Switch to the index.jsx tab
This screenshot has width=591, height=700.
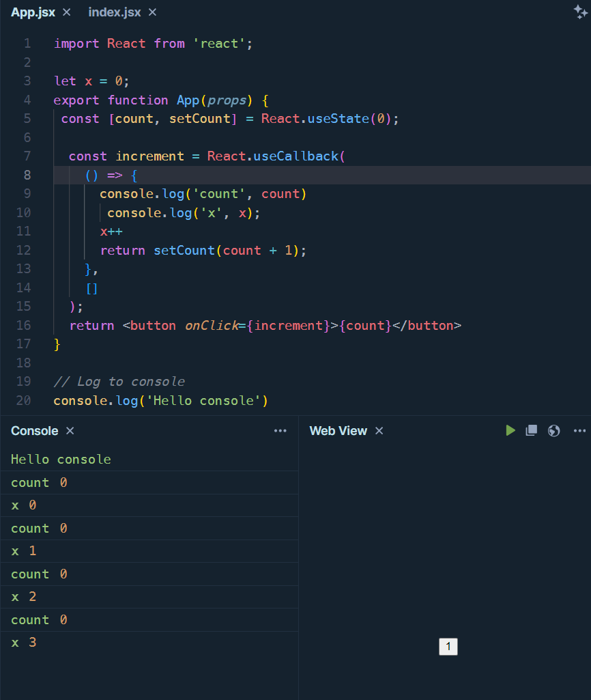click(x=115, y=12)
